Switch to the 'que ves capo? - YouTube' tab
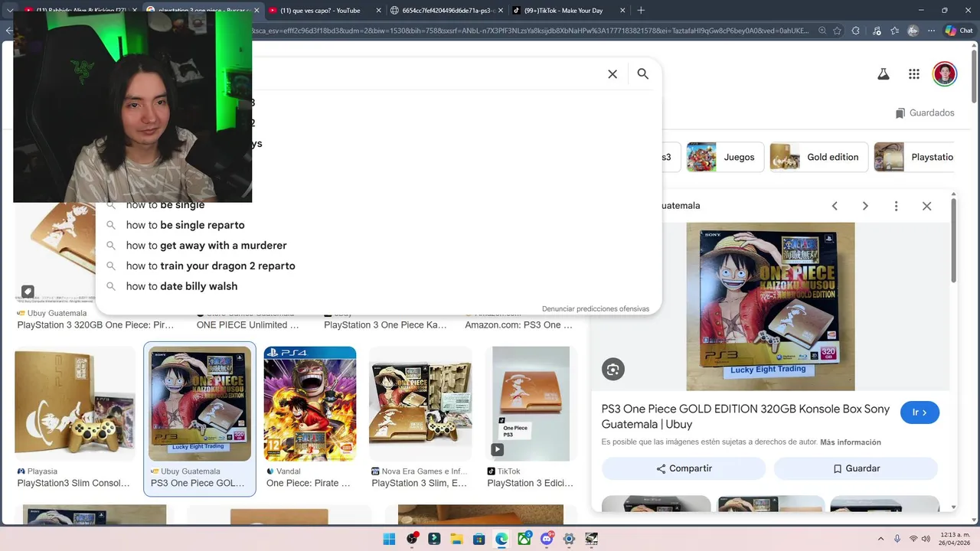Image resolution: width=980 pixels, height=551 pixels. [x=320, y=10]
